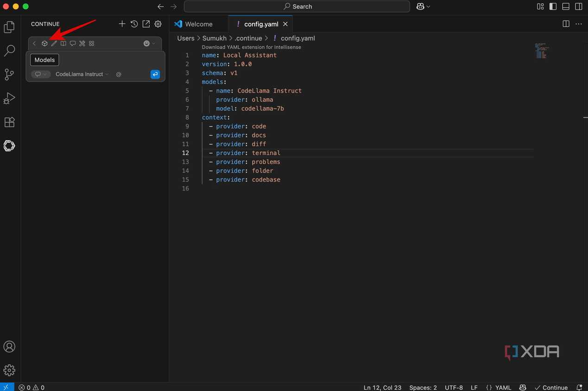Open the editor More Actions ellipsis menu
This screenshot has width=588, height=391.
click(x=578, y=24)
